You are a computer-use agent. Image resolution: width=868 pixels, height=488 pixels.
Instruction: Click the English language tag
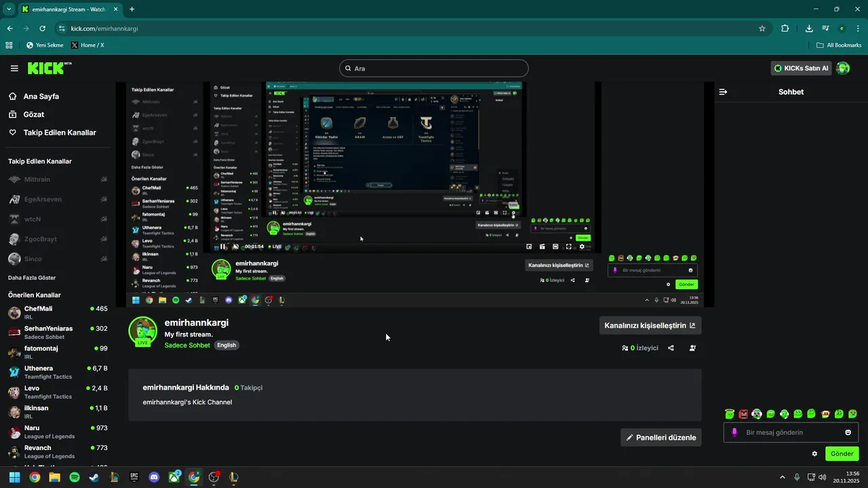226,345
